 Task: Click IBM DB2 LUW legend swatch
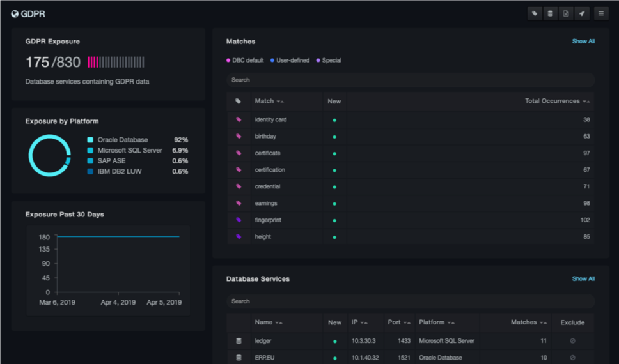click(90, 172)
